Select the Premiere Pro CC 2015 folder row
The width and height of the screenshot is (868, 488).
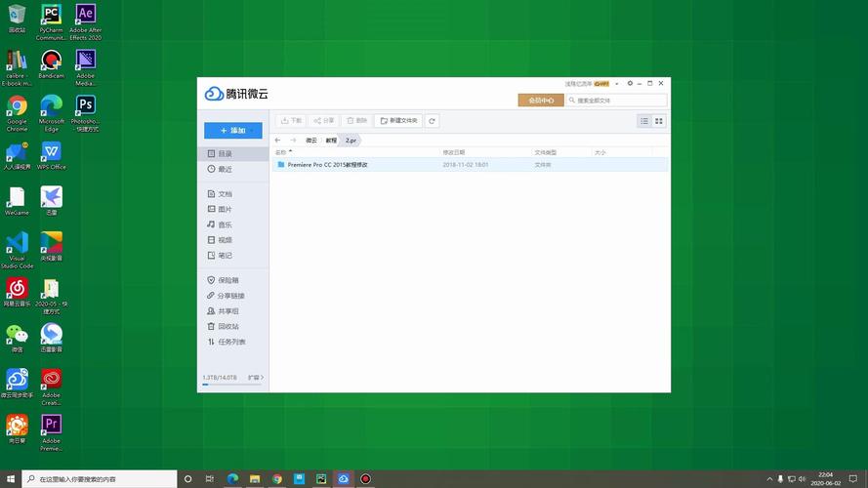point(470,165)
